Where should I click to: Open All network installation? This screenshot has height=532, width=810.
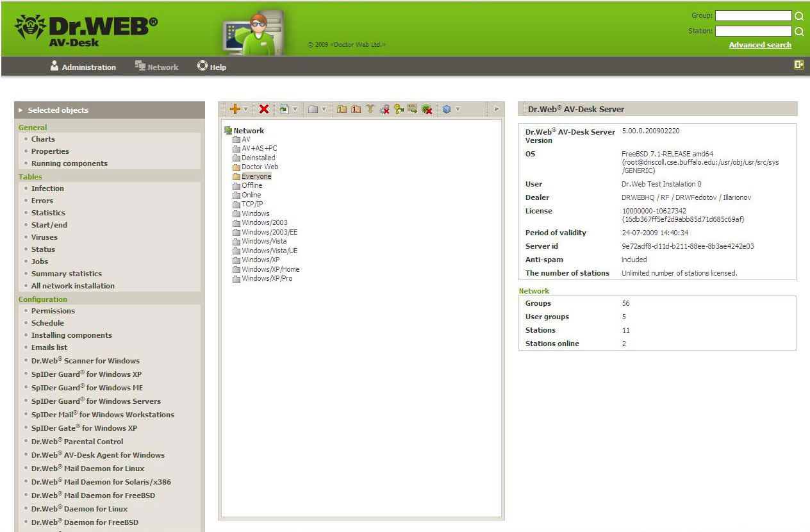(x=73, y=286)
